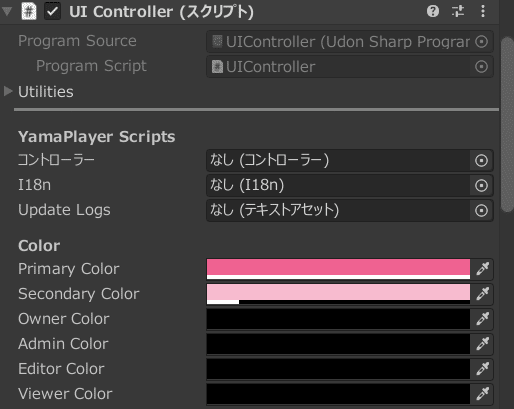Open the component presets sliders icon

click(x=458, y=11)
